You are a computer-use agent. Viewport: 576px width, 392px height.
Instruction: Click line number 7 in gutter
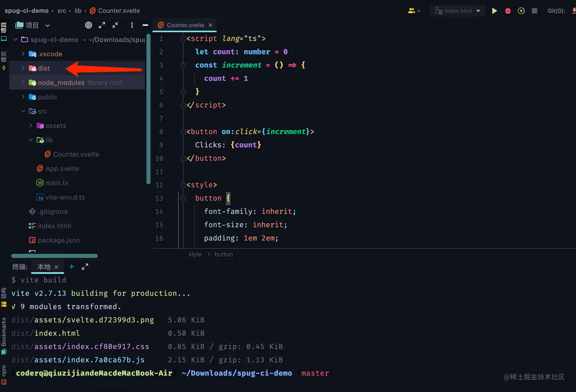(x=161, y=118)
